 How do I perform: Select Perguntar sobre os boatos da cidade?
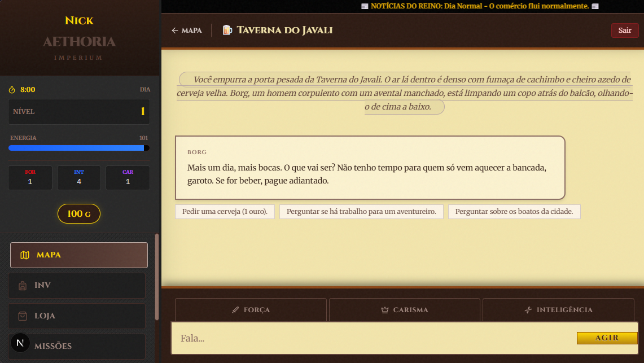coord(514,212)
